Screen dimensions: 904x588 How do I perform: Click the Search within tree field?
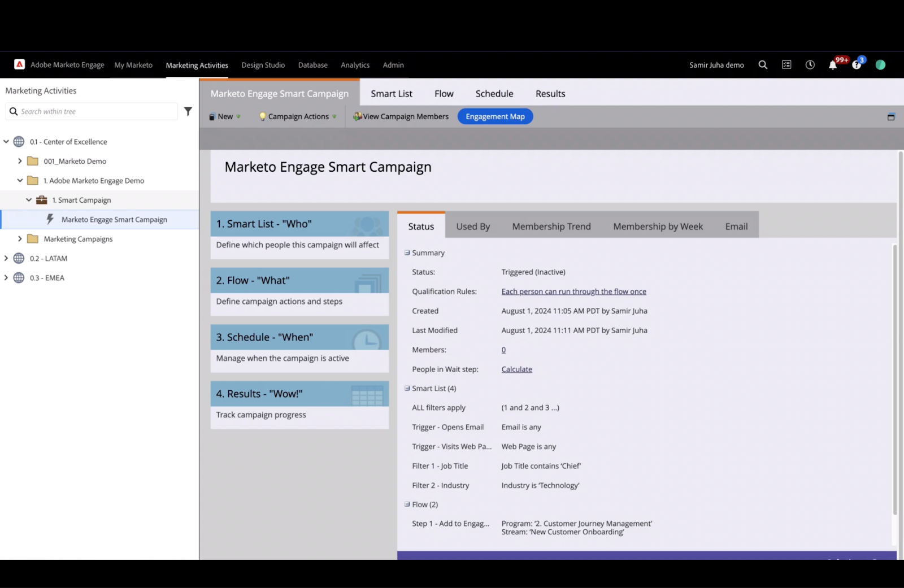point(92,111)
